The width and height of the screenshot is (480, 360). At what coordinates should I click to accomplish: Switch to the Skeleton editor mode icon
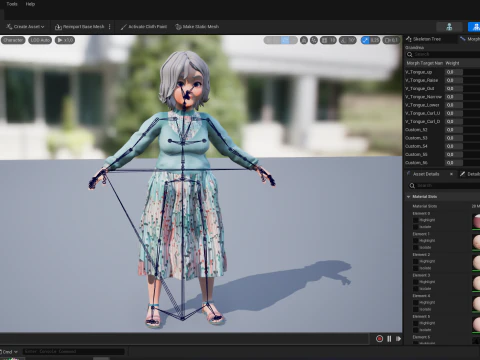(x=449, y=27)
